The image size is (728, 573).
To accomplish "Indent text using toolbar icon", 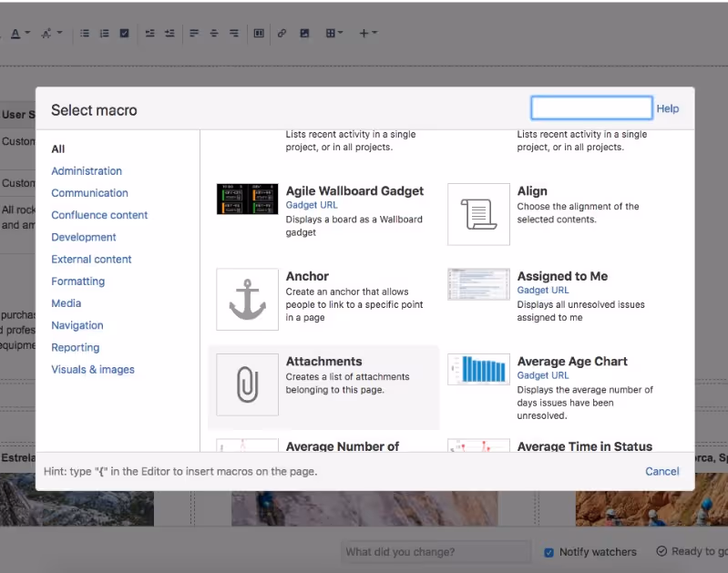I will click(170, 33).
